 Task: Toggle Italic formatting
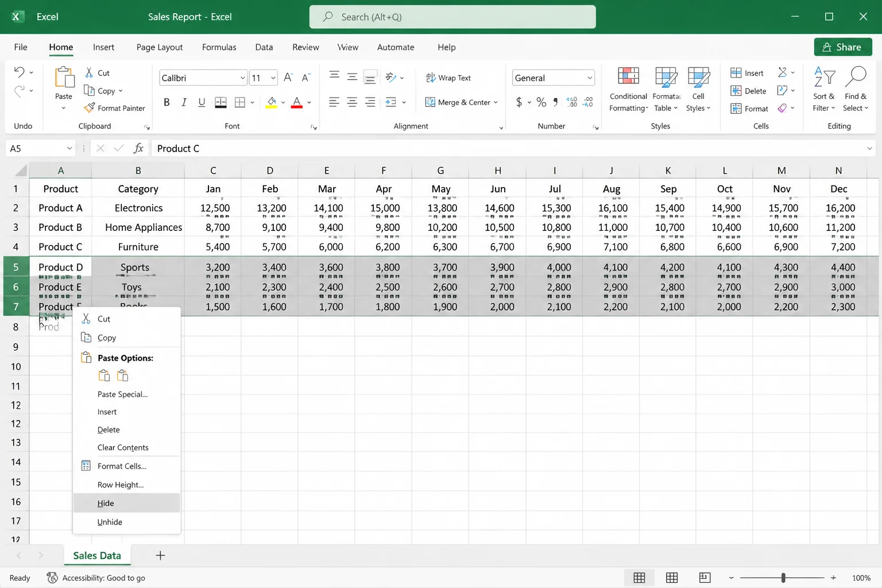click(x=184, y=102)
